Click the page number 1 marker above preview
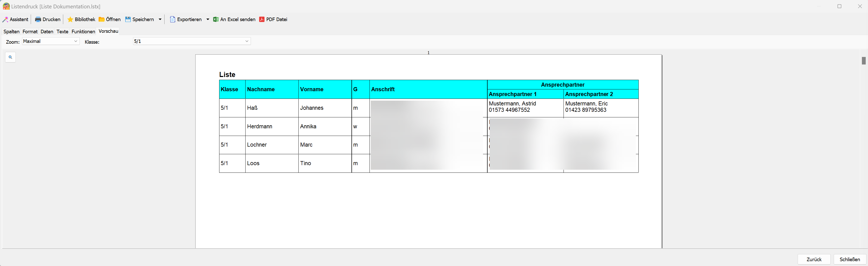Image resolution: width=868 pixels, height=266 pixels. click(x=428, y=53)
